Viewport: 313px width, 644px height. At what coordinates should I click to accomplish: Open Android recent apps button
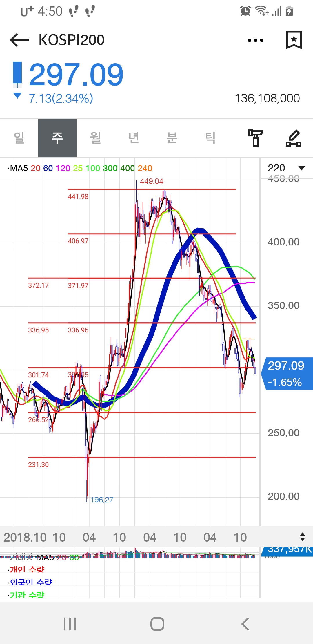[70, 624]
